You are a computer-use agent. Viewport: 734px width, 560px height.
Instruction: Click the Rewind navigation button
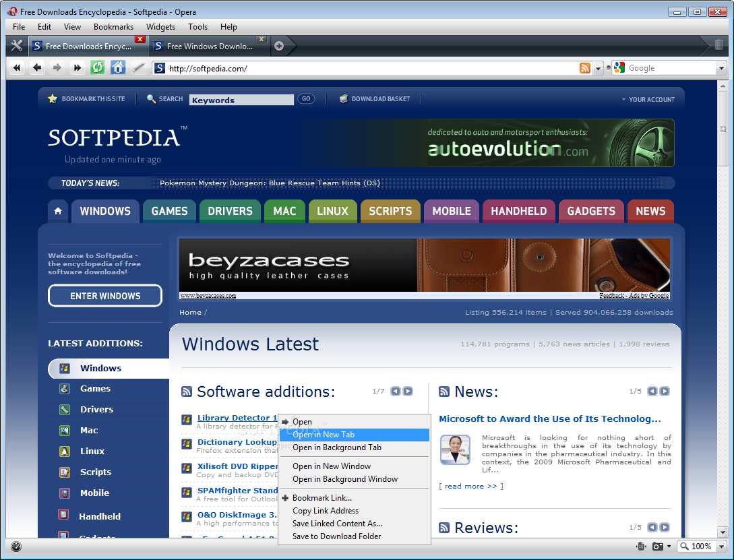tap(17, 68)
